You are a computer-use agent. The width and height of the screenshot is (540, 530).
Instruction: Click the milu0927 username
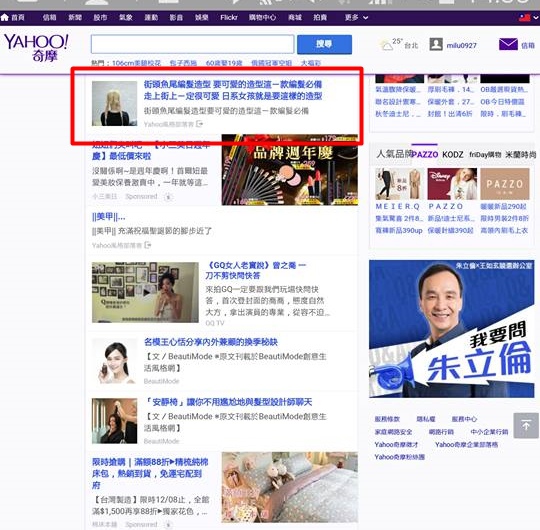(x=461, y=45)
